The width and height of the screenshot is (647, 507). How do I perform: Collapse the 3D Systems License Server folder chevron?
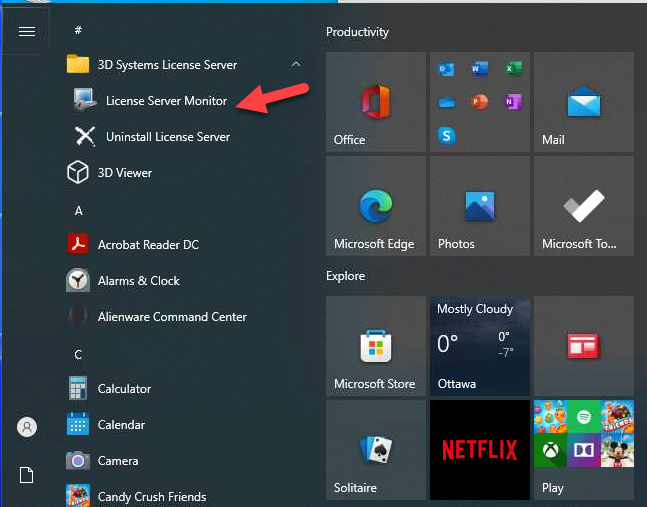pos(295,64)
